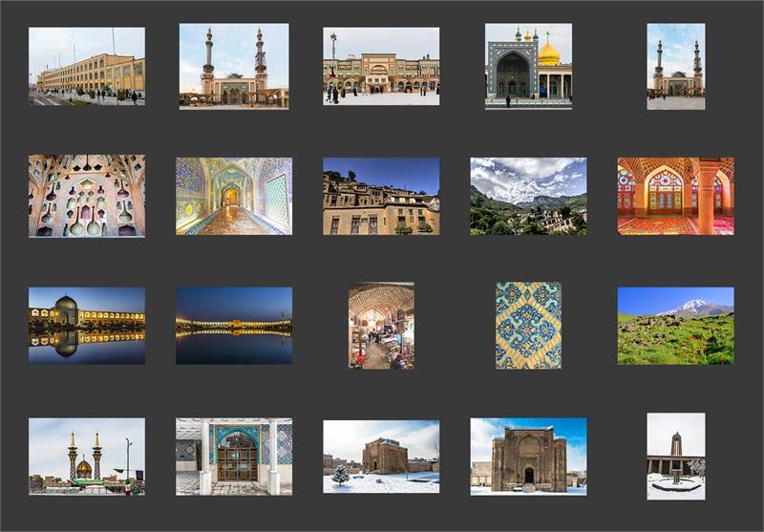
Task: Open the blue tiled mosque corridor photo
Action: point(234,196)
